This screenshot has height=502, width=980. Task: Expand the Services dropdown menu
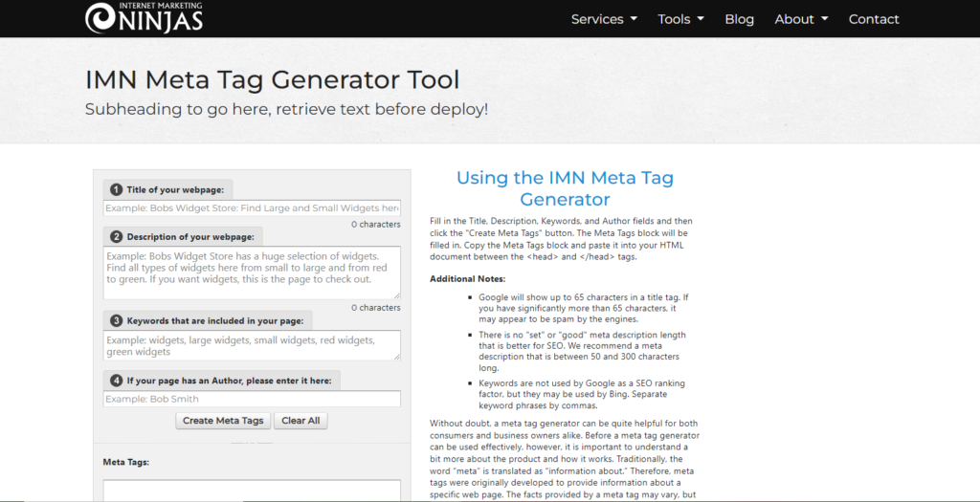[x=604, y=19]
